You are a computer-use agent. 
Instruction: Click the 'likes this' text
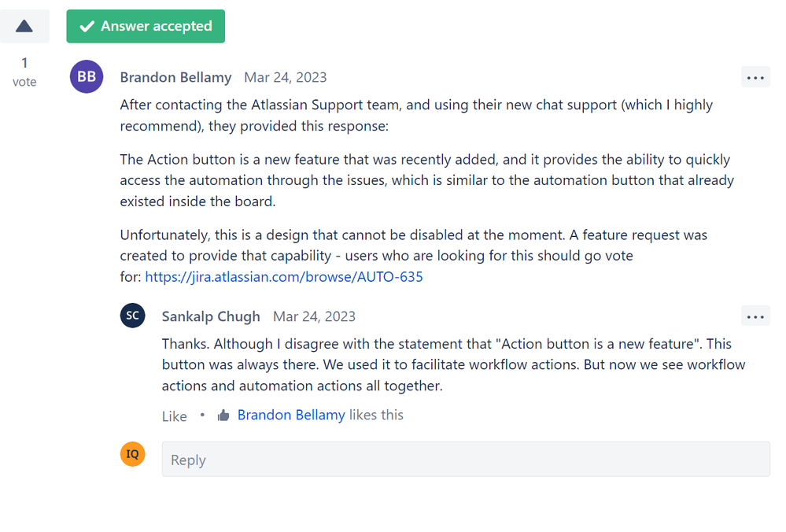(x=376, y=416)
